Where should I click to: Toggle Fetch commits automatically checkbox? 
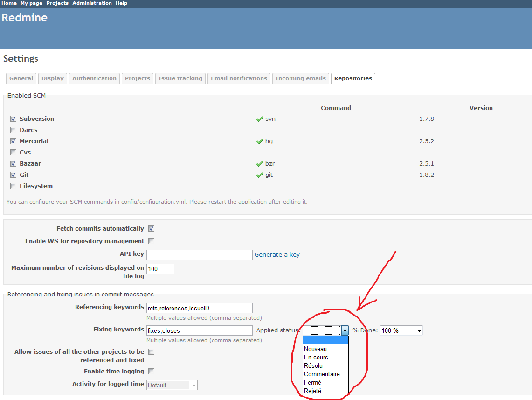[x=152, y=229]
